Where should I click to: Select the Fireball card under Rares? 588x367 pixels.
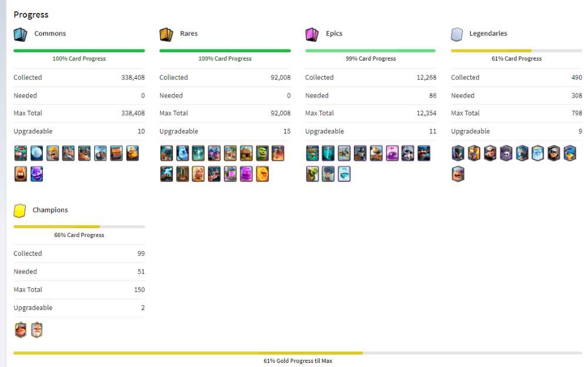(278, 153)
